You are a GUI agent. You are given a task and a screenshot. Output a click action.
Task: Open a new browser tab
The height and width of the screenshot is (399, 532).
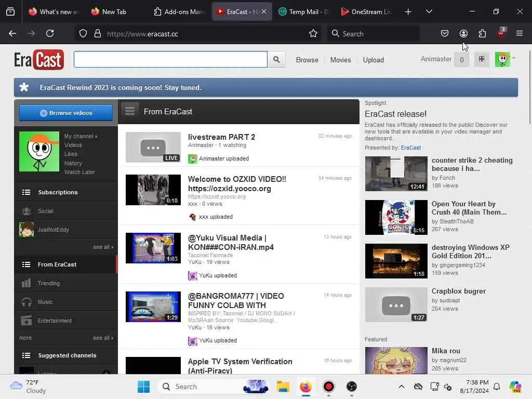(x=408, y=12)
